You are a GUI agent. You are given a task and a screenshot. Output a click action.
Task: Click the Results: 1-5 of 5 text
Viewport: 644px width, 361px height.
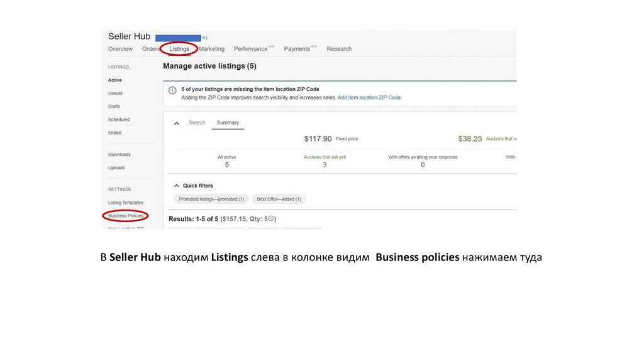pyautogui.click(x=193, y=219)
